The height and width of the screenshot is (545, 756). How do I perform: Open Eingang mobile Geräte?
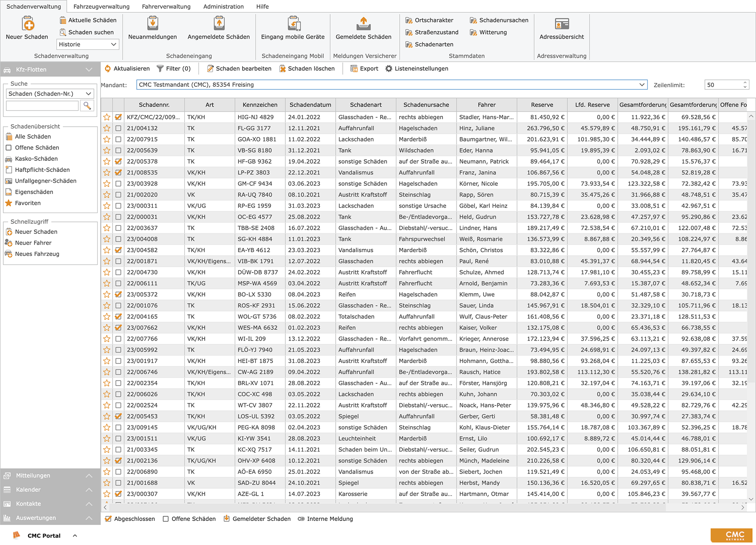(293, 28)
